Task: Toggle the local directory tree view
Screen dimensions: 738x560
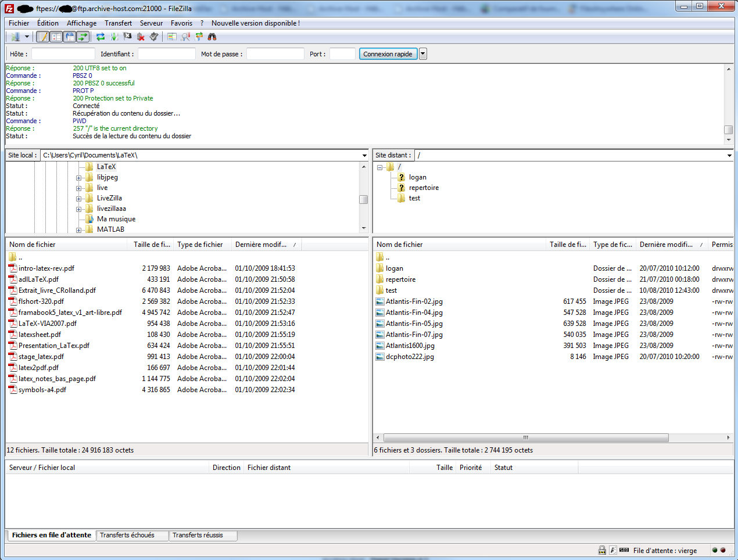Action: (x=56, y=37)
